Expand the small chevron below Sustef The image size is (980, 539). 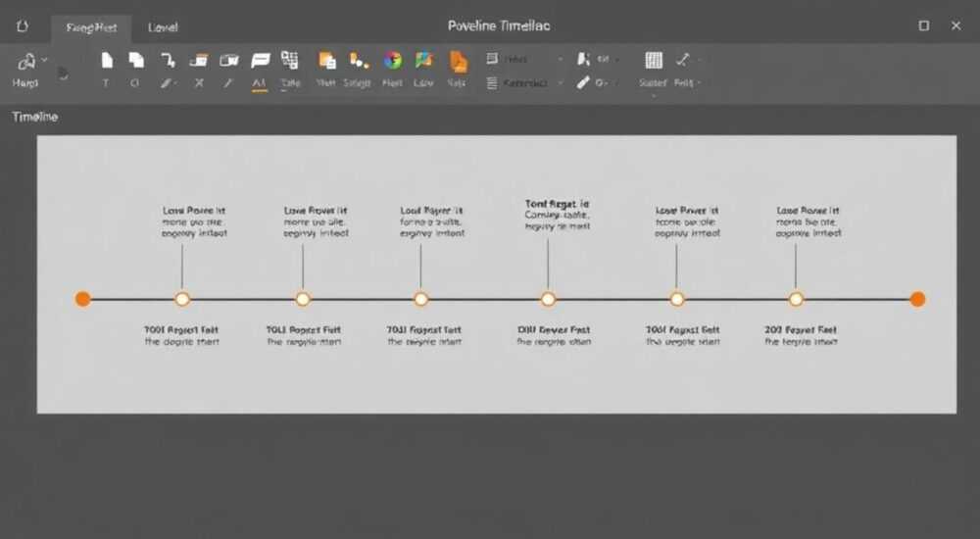click(654, 96)
